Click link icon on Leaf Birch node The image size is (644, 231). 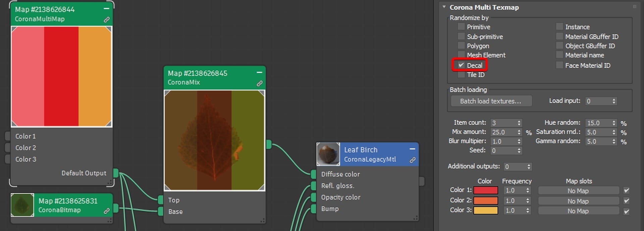pos(413,160)
